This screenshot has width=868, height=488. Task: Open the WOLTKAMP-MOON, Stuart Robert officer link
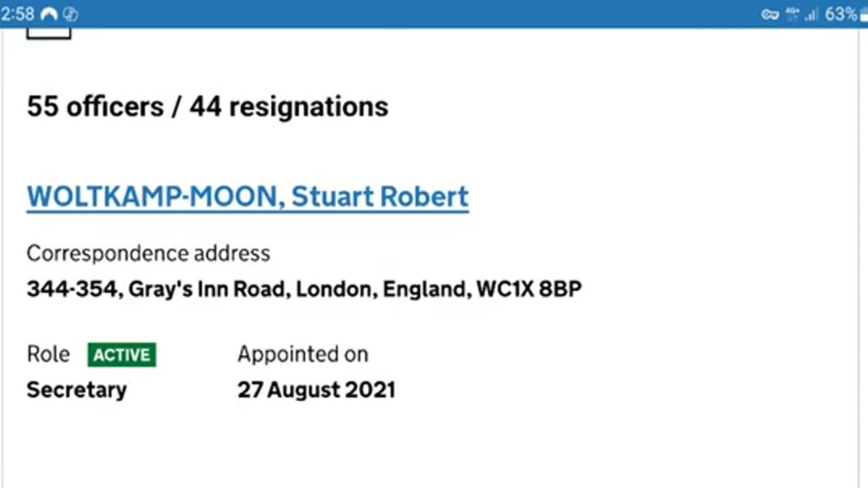click(x=248, y=197)
